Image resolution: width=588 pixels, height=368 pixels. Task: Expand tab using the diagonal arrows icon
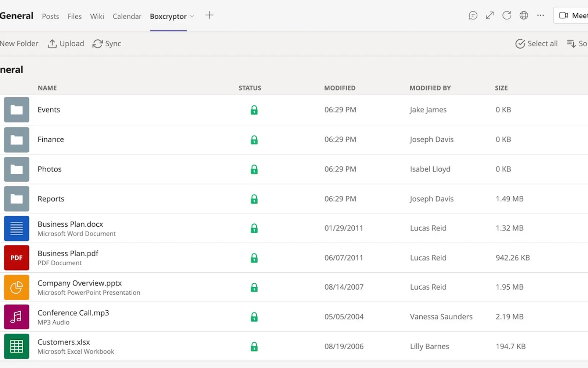(x=490, y=15)
